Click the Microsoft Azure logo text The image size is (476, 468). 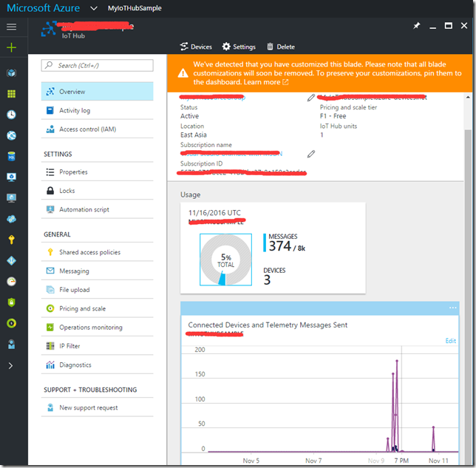click(43, 8)
